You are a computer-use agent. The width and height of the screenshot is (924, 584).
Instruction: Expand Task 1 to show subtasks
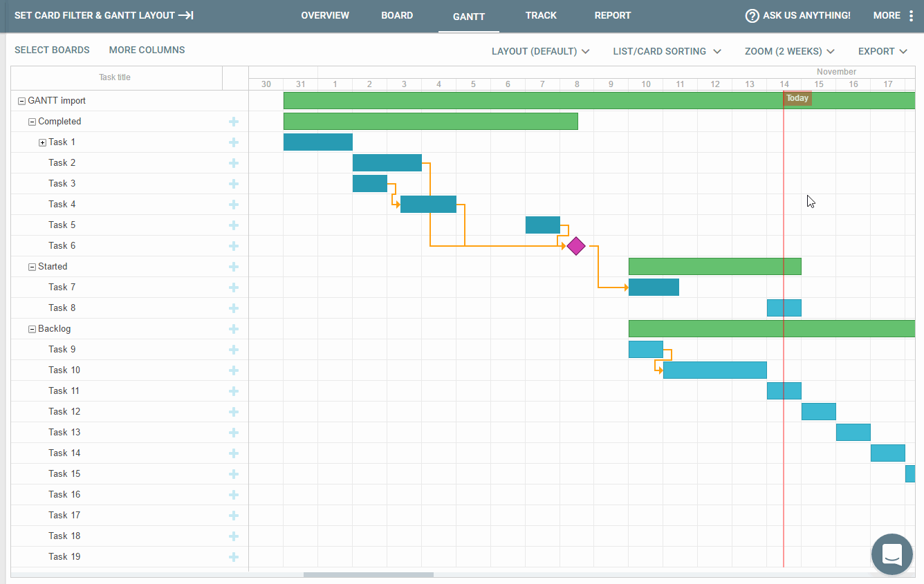[x=41, y=142]
